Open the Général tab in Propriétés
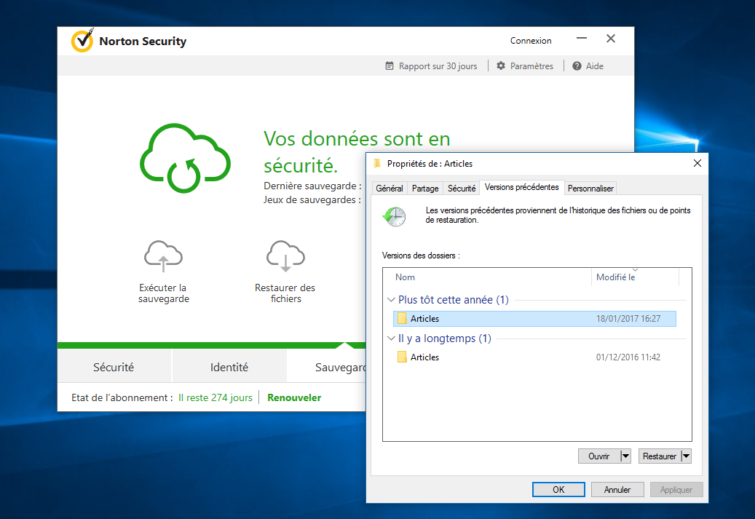755x519 pixels. [390, 188]
